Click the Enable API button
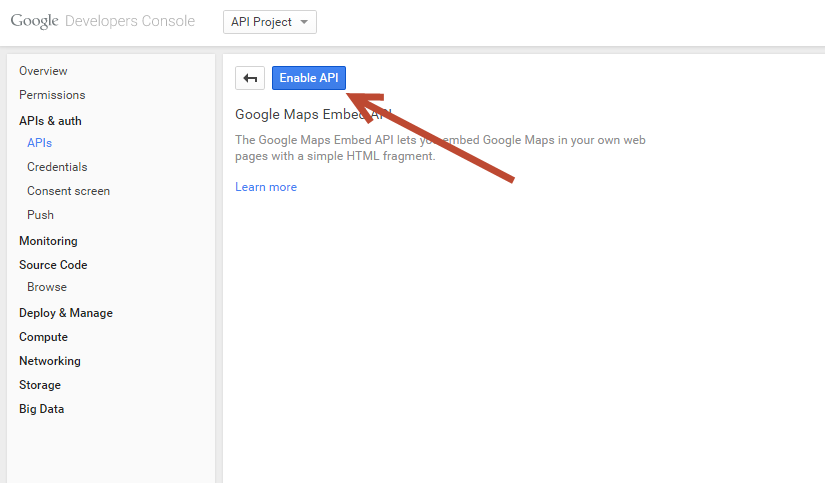 pyautogui.click(x=309, y=78)
